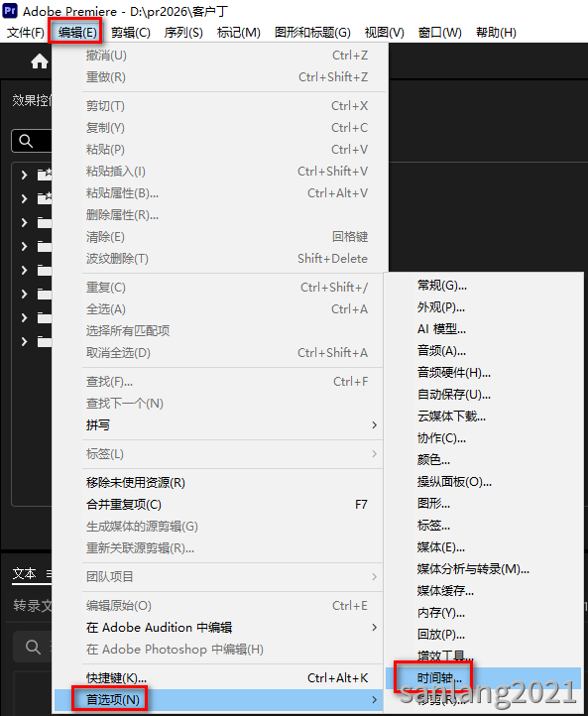Open AI 模型... preferences
Screen dimensions: 588x716
point(484,329)
